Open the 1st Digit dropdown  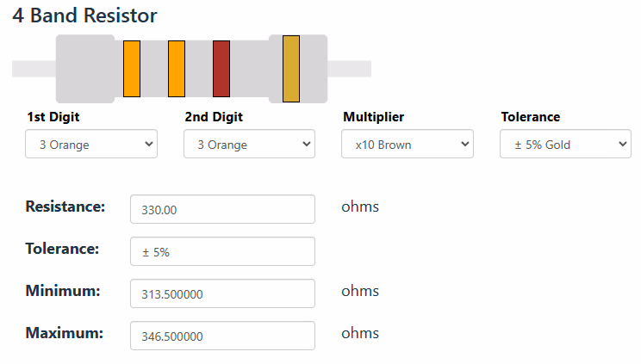(x=91, y=145)
